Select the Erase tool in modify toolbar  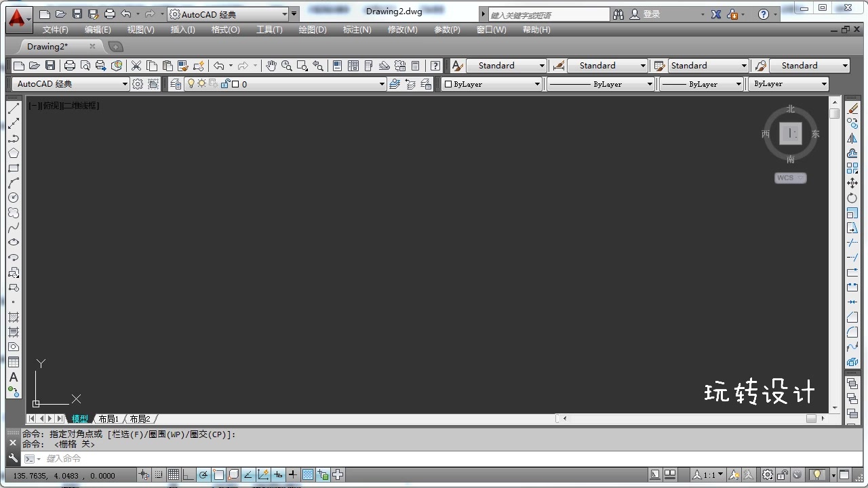(853, 108)
